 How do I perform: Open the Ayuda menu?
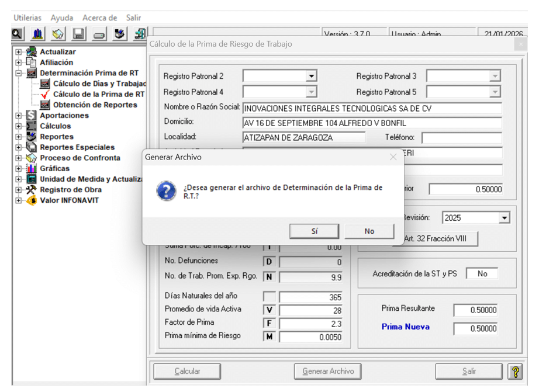62,18
